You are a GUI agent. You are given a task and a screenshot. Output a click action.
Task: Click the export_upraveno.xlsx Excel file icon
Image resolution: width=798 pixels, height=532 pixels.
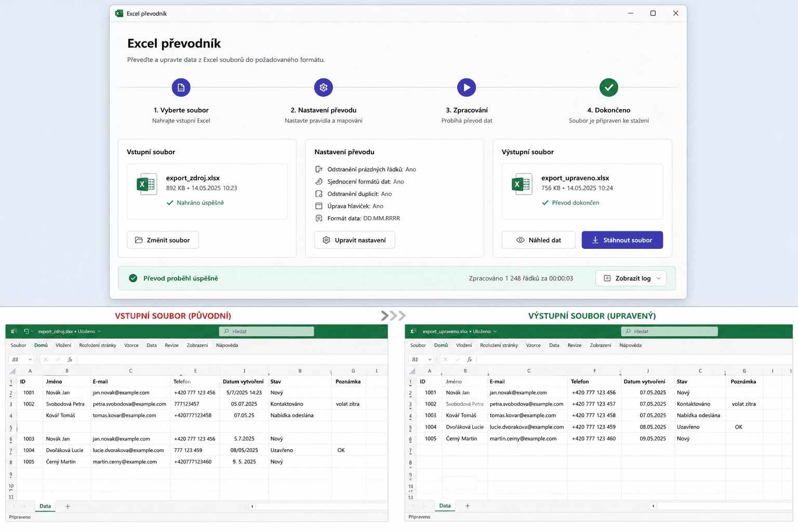click(522, 184)
